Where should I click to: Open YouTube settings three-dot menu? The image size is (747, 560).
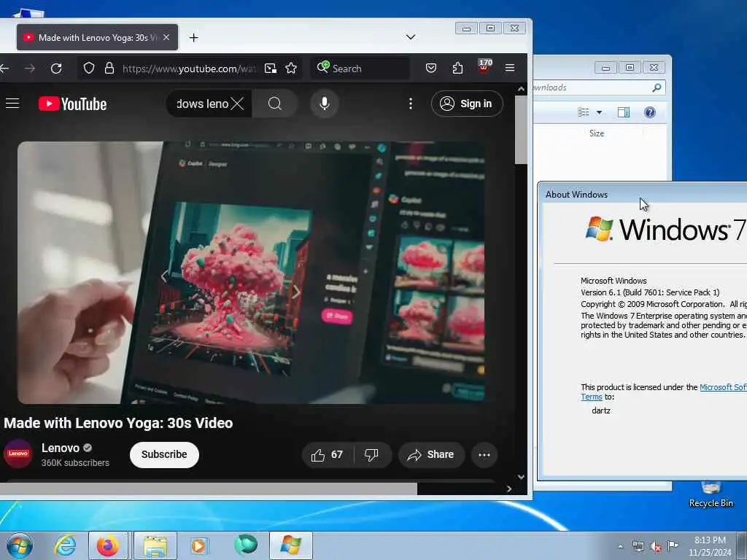pyautogui.click(x=411, y=104)
